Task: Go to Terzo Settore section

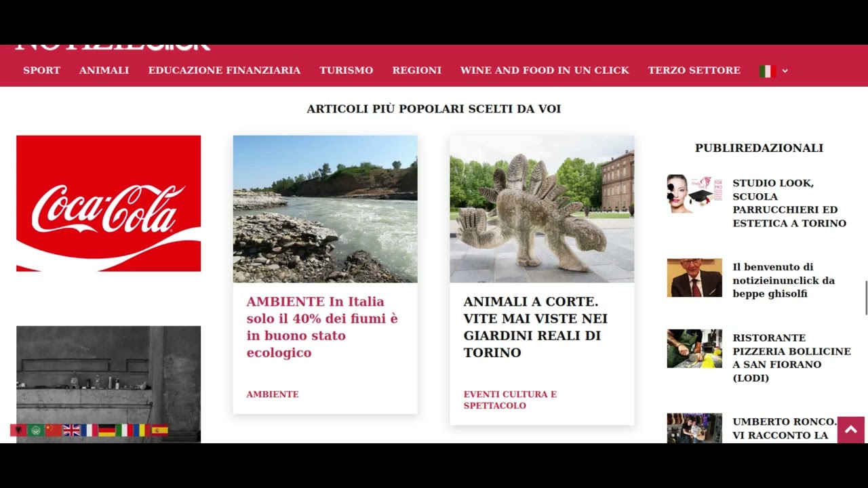Action: click(694, 70)
